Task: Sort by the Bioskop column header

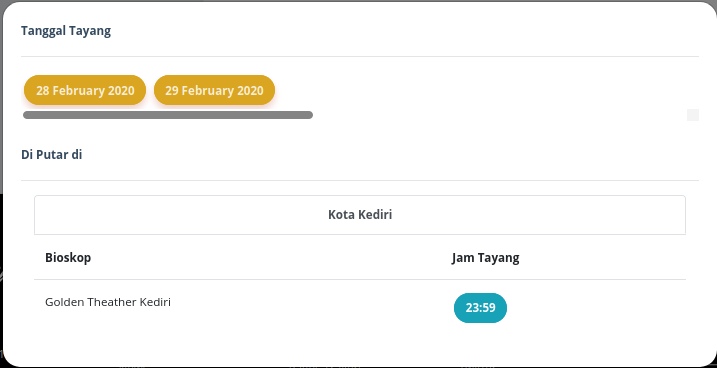Action: pos(68,257)
